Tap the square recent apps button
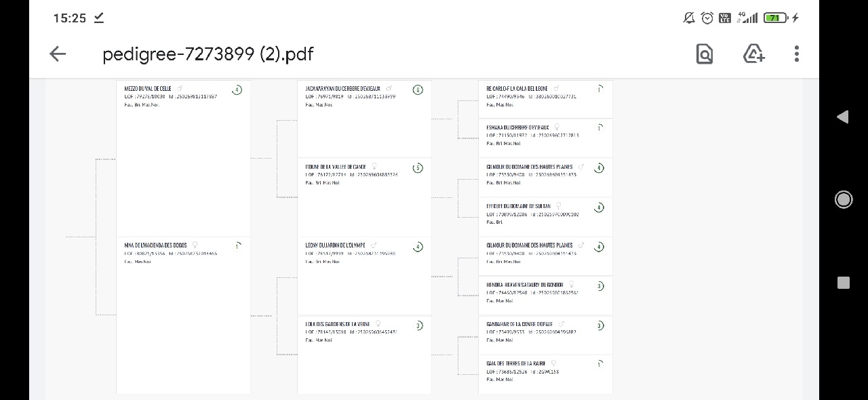The image size is (868, 400). [844, 283]
